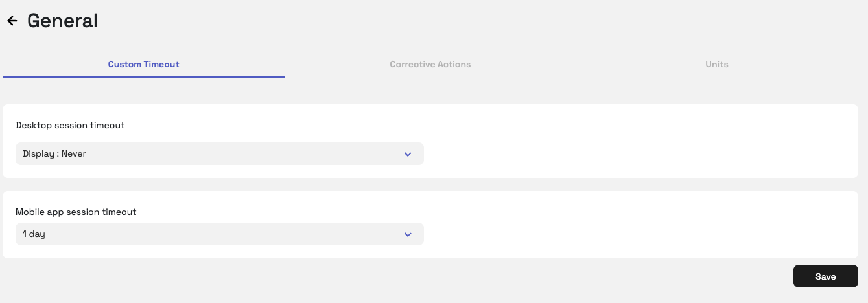
Task: Open the Units tab
Action: tap(716, 65)
